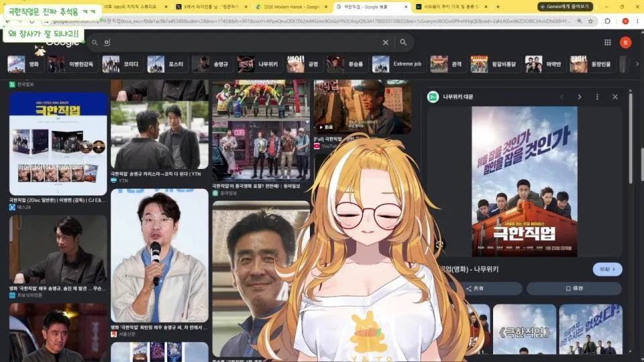Open the YTN two men image result
This screenshot has width=644, height=362.
tap(160, 135)
